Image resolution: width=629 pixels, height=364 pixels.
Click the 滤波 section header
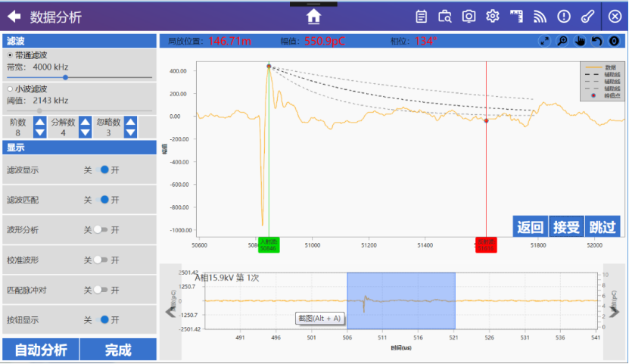(79, 41)
